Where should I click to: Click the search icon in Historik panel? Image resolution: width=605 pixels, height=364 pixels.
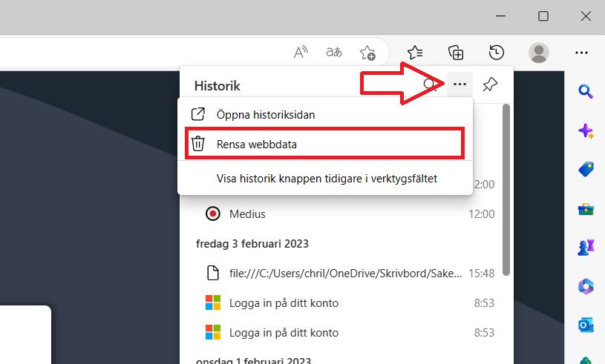(x=430, y=85)
